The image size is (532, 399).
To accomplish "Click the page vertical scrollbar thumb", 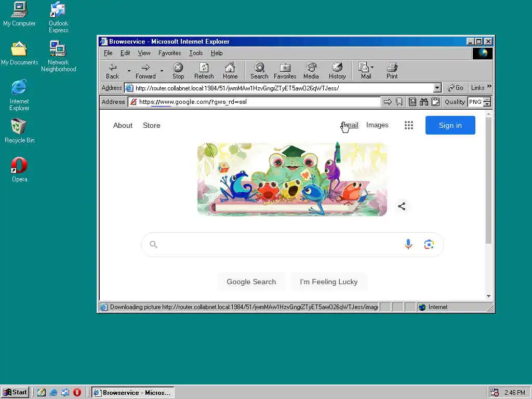I will coord(488,180).
